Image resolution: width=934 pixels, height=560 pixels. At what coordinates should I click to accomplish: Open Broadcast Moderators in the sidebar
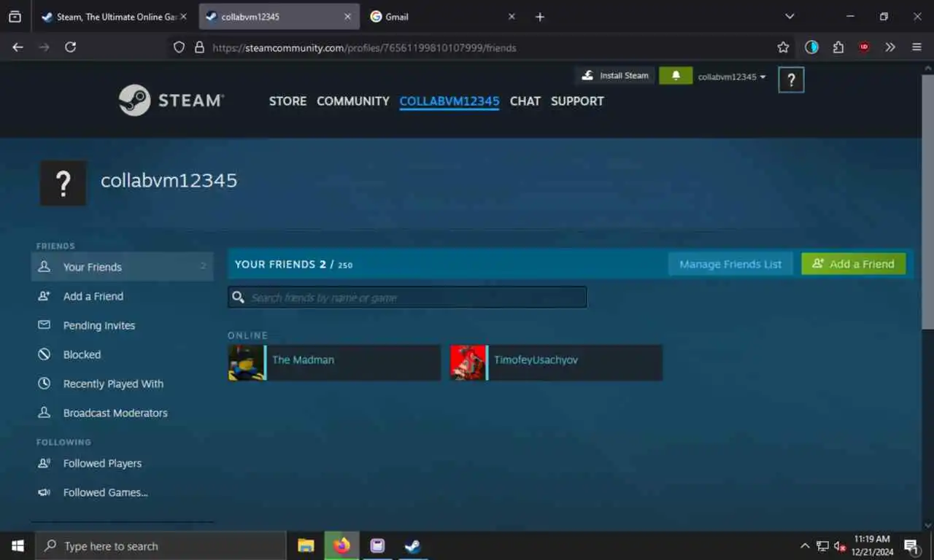122,413
